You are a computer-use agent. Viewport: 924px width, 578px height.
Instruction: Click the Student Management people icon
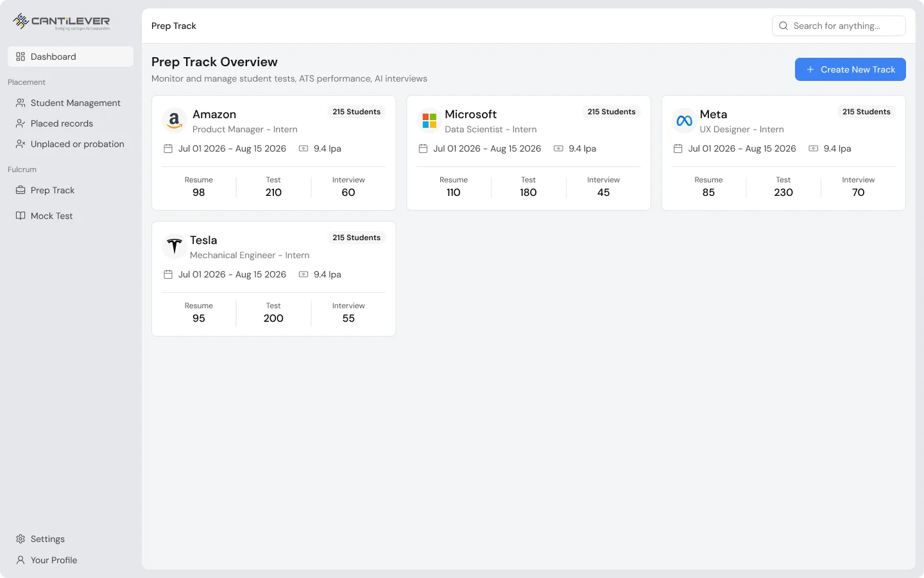coord(21,103)
